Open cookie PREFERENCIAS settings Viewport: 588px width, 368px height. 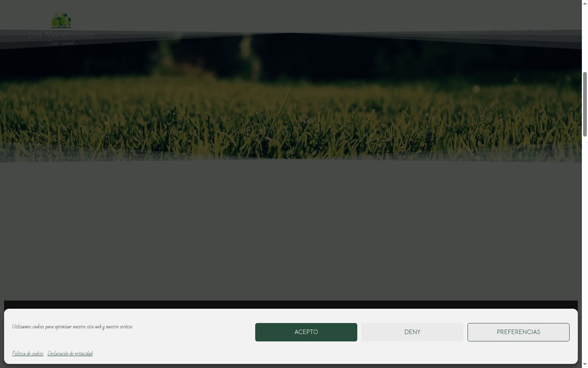[519, 332]
